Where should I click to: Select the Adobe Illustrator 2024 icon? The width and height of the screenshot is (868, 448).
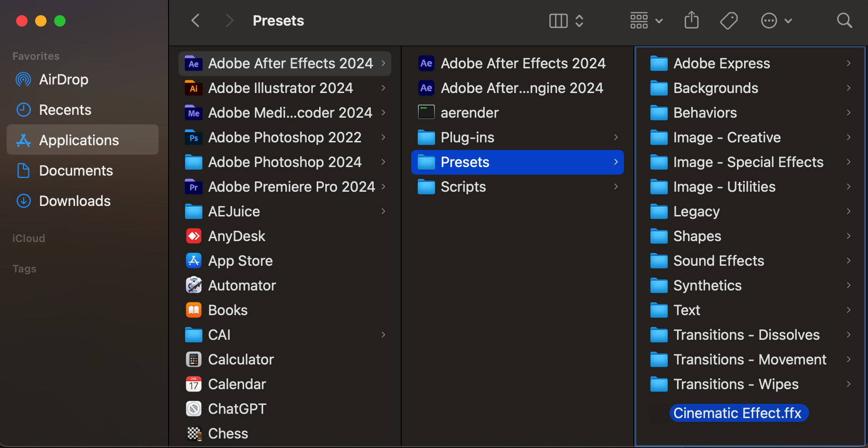pyautogui.click(x=194, y=88)
